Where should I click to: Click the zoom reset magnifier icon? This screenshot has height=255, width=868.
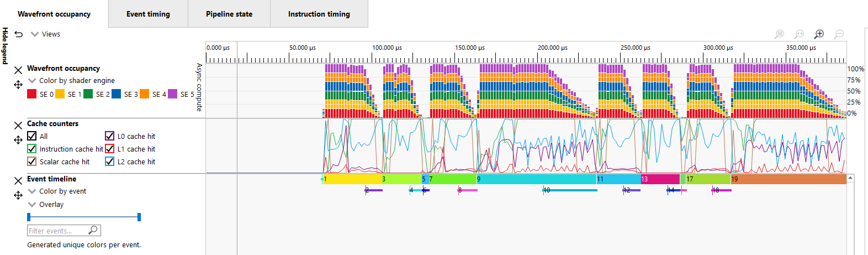tap(799, 34)
